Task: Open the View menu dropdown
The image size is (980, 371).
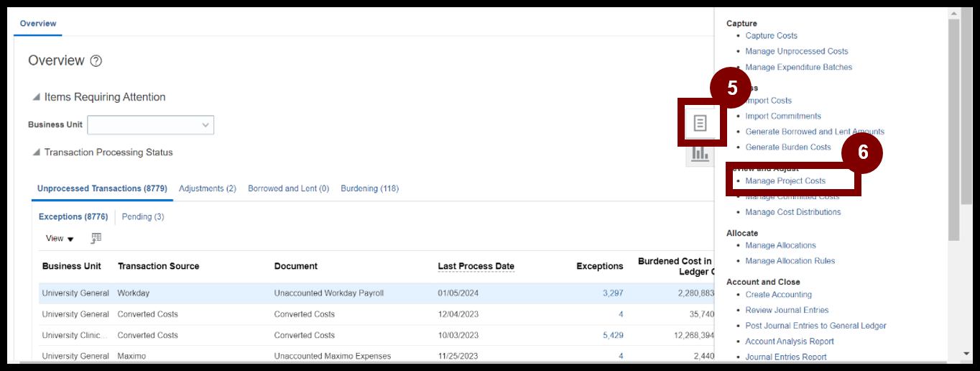Action: pyautogui.click(x=60, y=238)
